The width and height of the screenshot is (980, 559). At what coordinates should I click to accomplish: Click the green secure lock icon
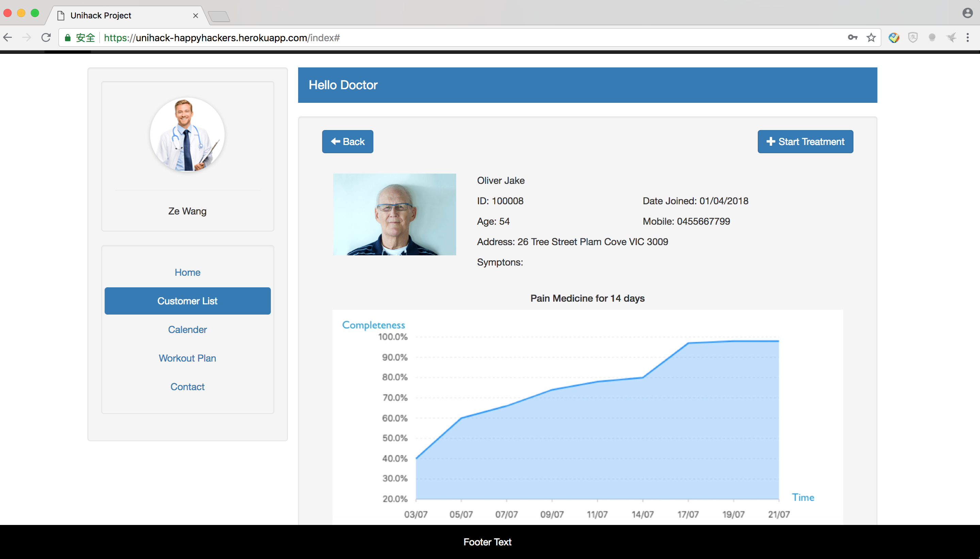[67, 38]
